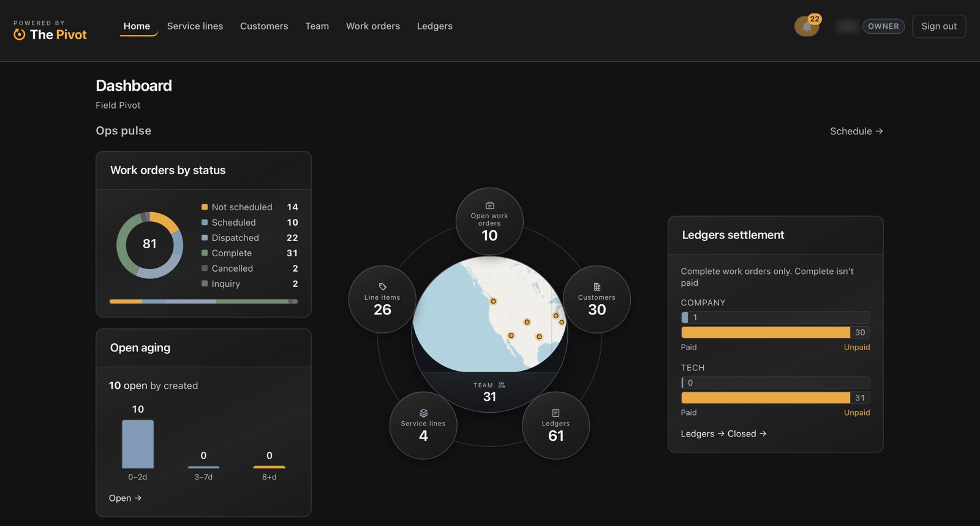Follow the Open link under Open aging

(125, 498)
